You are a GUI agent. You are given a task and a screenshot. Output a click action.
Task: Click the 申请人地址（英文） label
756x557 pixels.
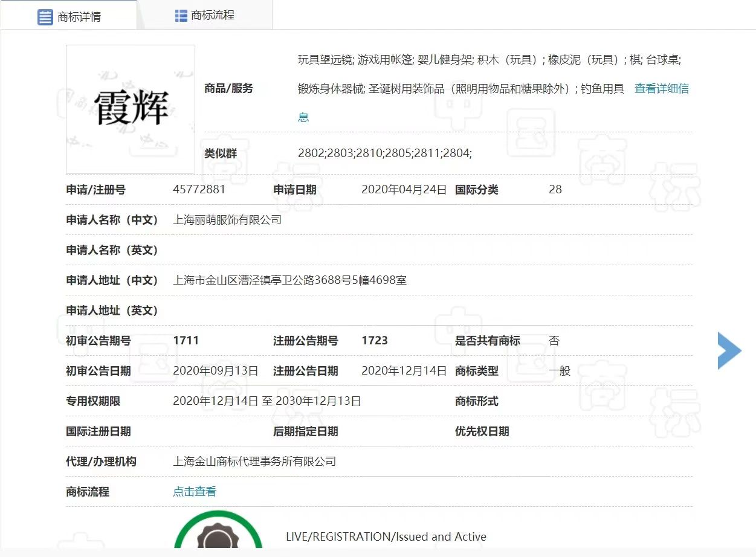tap(112, 311)
